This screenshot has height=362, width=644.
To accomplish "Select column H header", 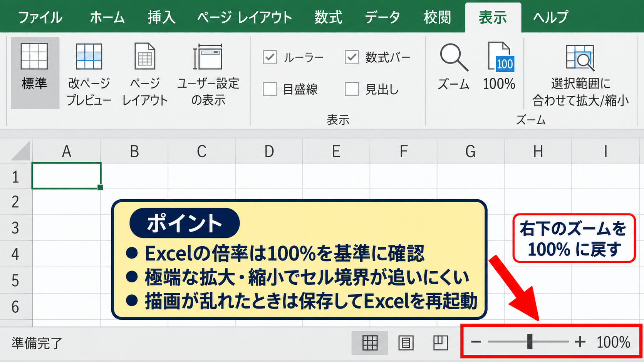I will tap(538, 151).
